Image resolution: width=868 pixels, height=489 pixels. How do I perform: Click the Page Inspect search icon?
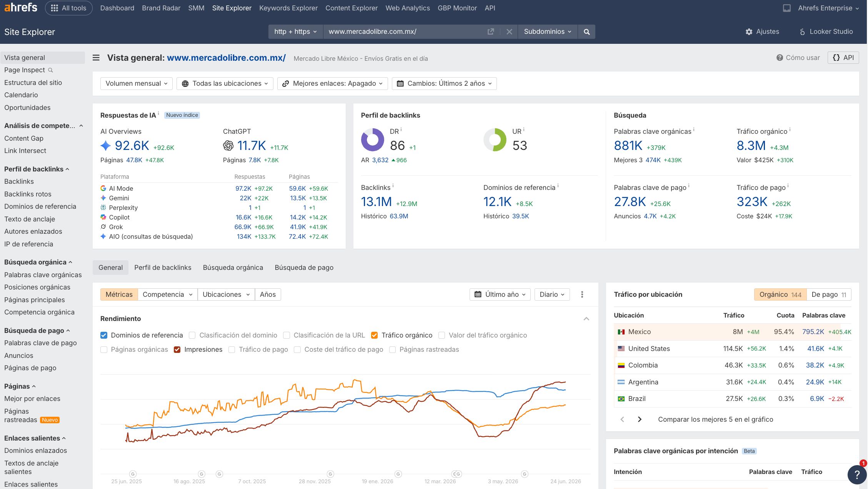(x=50, y=70)
